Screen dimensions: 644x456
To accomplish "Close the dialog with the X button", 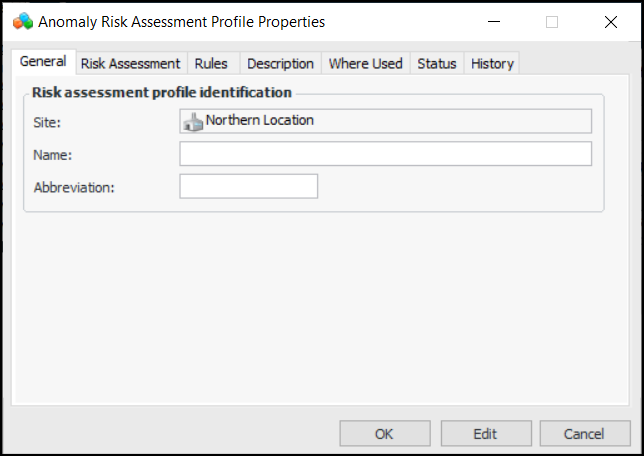I will coord(611,21).
